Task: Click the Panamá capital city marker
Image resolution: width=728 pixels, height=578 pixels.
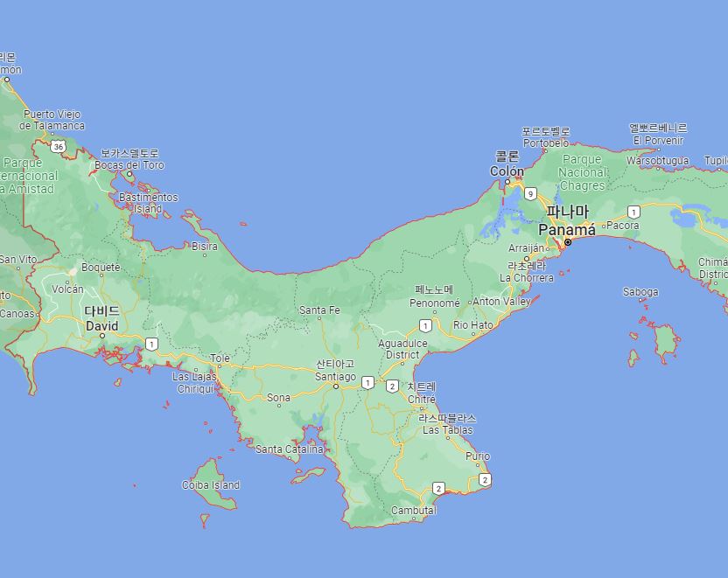Action: pos(567,242)
